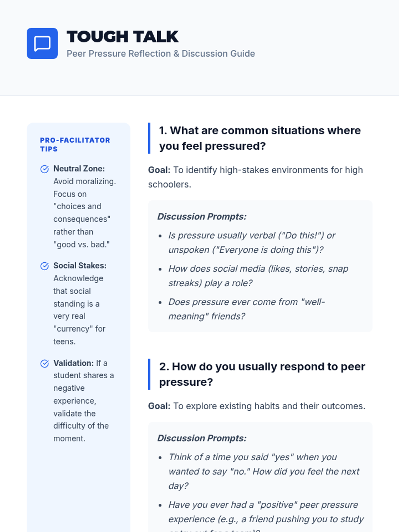
Task: Click the goal about high-stakes environments
Action: click(x=255, y=177)
